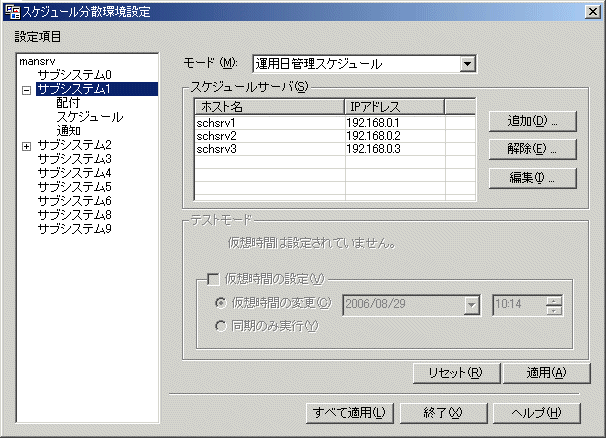This screenshot has width=606, height=438.
Task: Click the 10:14 time field
Action: pyautogui.click(x=519, y=305)
